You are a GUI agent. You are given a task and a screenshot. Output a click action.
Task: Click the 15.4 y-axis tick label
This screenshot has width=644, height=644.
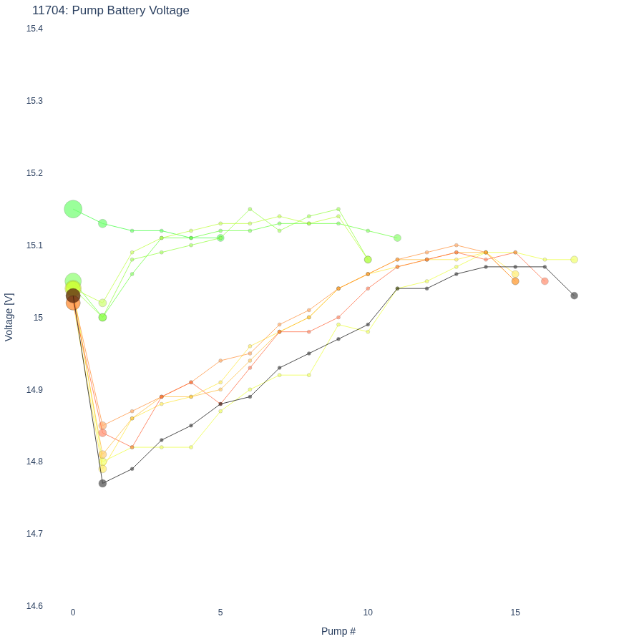(34, 29)
